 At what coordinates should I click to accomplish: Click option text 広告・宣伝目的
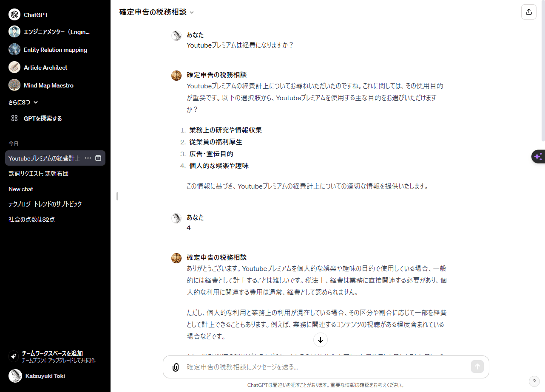tap(211, 154)
